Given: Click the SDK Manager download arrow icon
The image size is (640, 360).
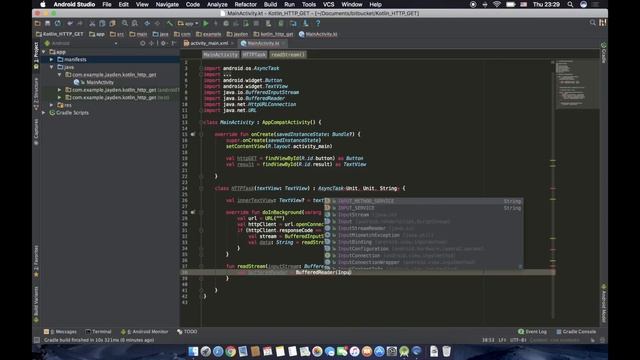Looking at the screenshot, I should [x=305, y=24].
